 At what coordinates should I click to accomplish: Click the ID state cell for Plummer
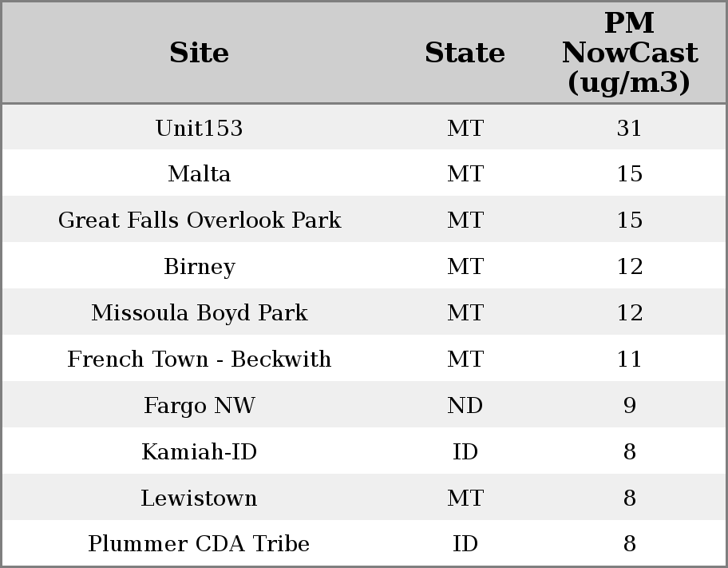tap(465, 544)
